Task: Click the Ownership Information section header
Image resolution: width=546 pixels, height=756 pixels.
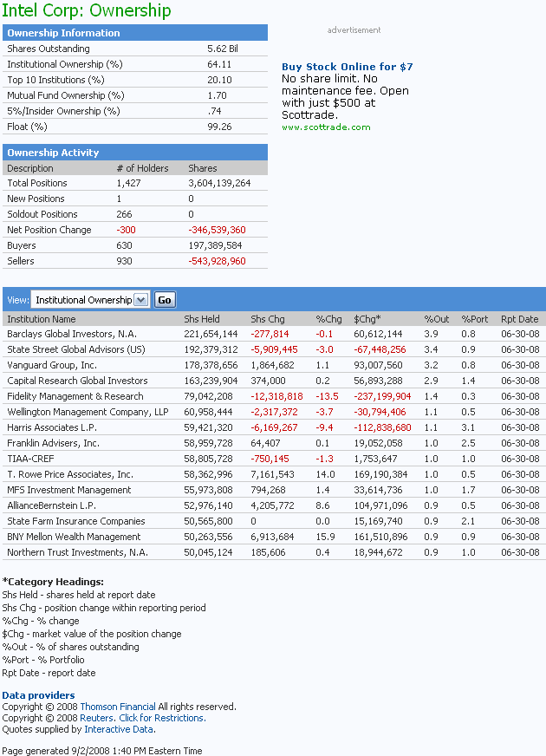Action: [135, 33]
